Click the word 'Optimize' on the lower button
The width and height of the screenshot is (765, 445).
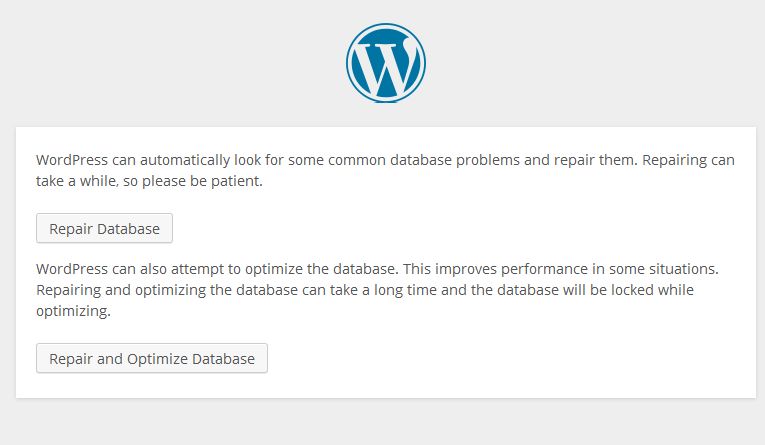157,359
